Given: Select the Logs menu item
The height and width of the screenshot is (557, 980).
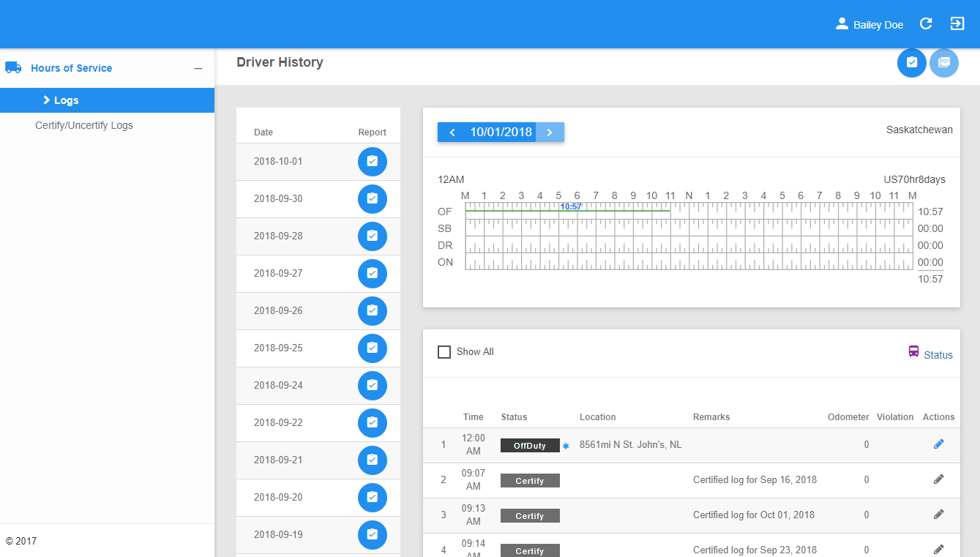Looking at the screenshot, I should click(x=107, y=100).
